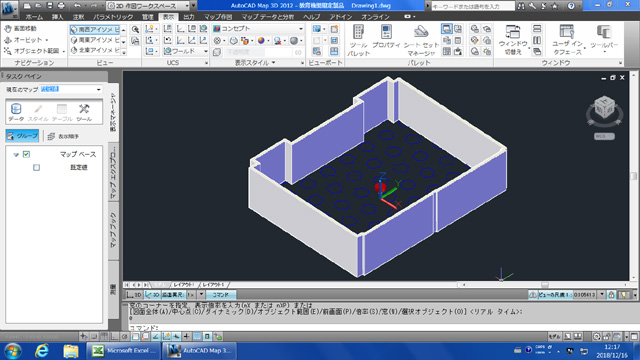
Task: Launch Internet Explorer from the taskbar
Action: point(42,351)
